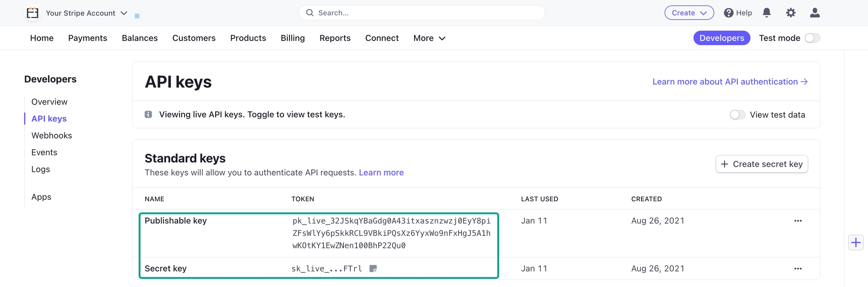Viewport: 868px width, 287px height.
Task: Click the Publishable key token text
Action: point(391,233)
